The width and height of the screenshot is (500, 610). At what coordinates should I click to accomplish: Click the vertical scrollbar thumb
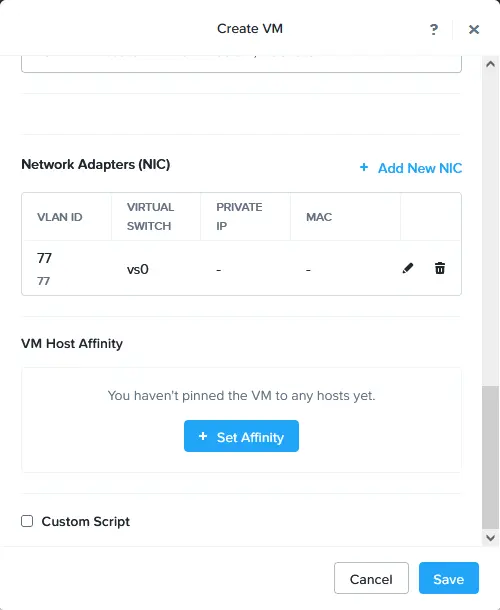click(490, 457)
